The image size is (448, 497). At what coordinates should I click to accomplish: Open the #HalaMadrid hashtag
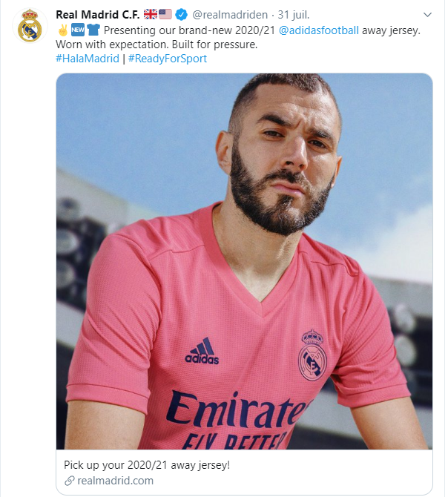tap(88, 59)
